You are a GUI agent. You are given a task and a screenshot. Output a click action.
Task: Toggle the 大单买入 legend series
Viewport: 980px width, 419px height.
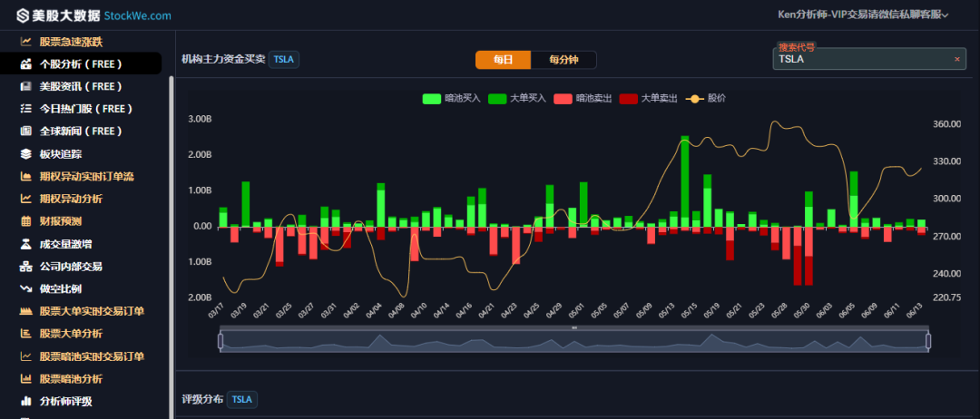coord(516,98)
